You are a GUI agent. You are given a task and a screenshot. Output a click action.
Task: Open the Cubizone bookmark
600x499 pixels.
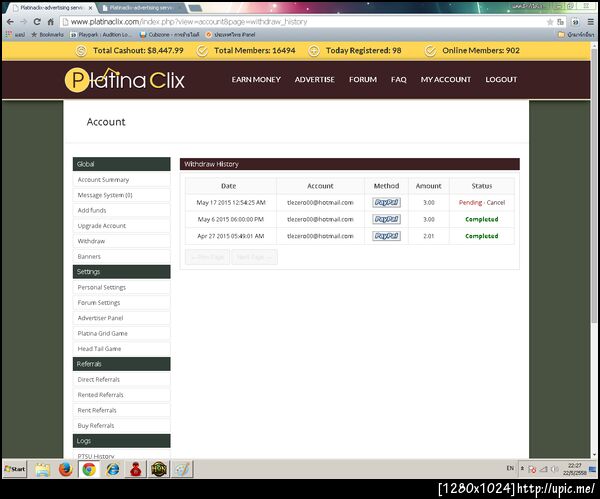169,35
